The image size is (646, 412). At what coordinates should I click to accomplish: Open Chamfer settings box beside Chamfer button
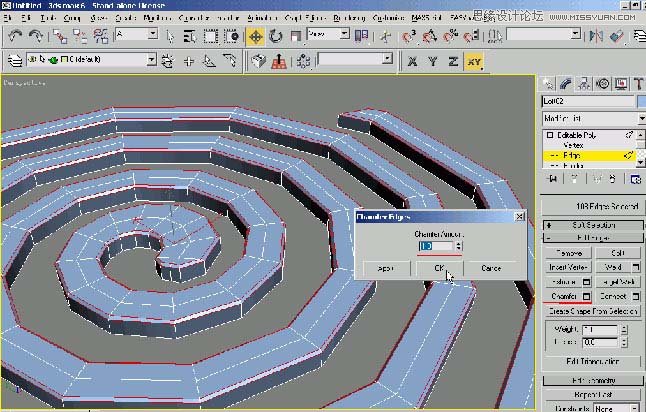587,297
